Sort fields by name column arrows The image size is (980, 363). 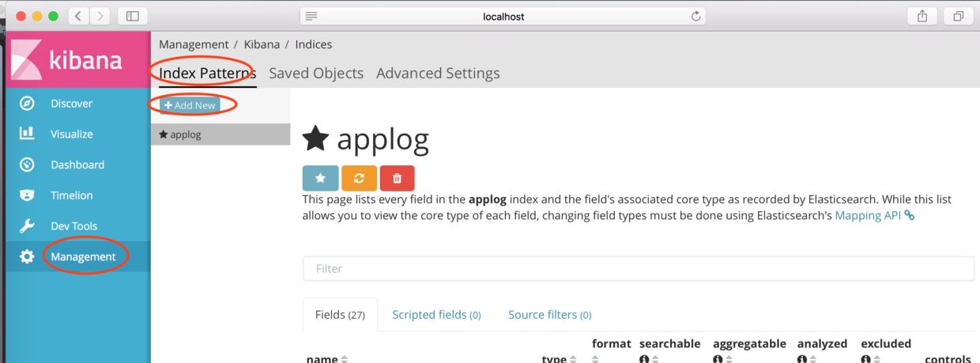[345, 359]
